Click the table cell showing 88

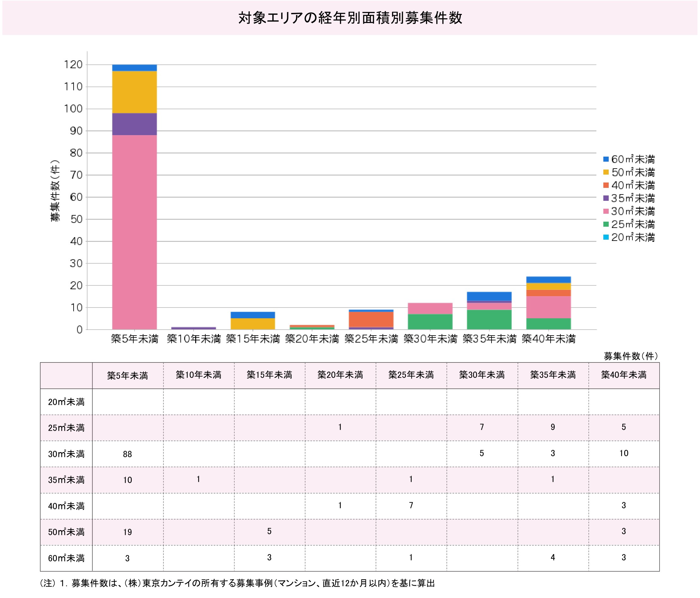128,454
